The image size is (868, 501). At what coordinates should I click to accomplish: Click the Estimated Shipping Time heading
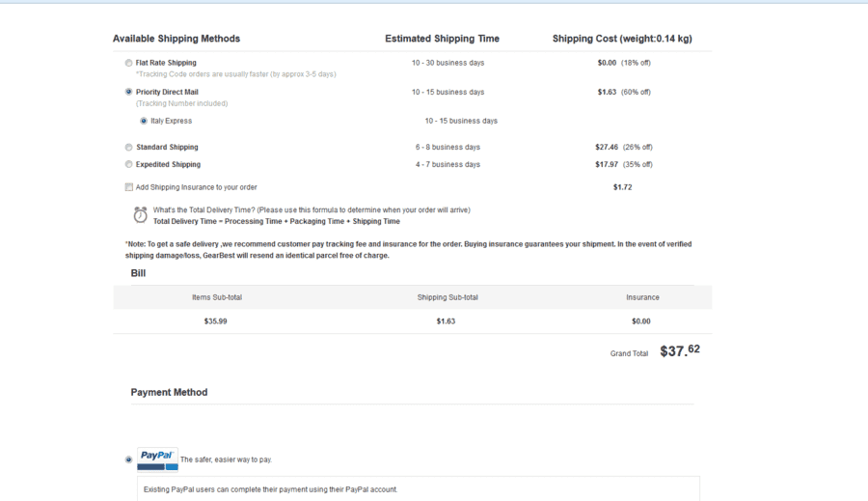[443, 39]
